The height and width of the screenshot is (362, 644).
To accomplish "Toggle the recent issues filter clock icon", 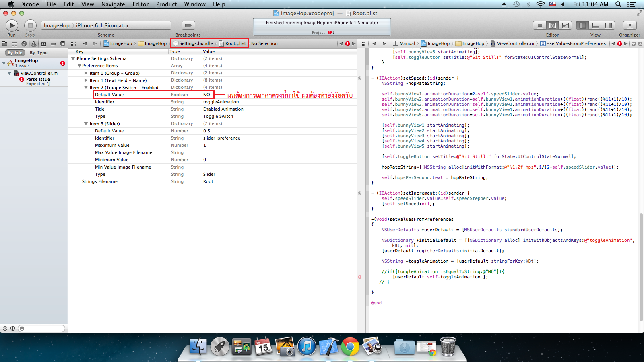I will 5,329.
